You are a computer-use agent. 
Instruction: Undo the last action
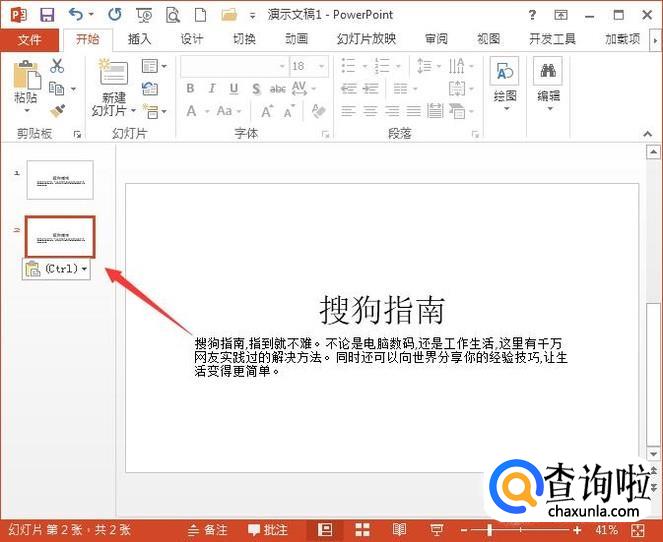pyautogui.click(x=76, y=14)
